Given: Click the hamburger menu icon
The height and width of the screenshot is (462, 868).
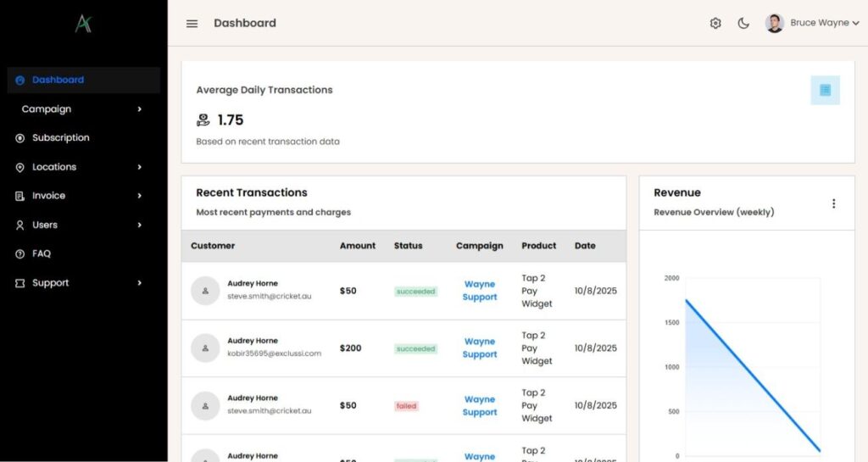Looking at the screenshot, I should [192, 24].
